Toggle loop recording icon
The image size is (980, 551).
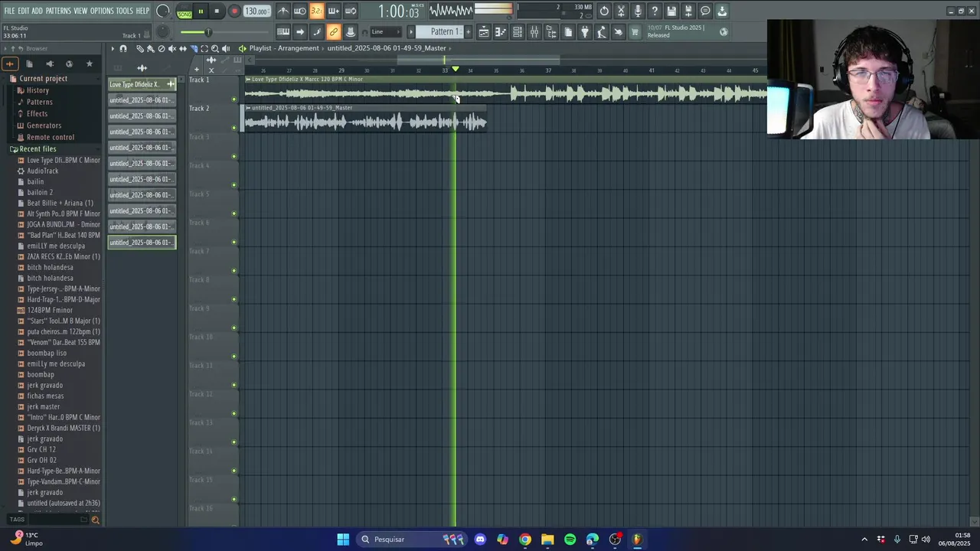(x=351, y=11)
